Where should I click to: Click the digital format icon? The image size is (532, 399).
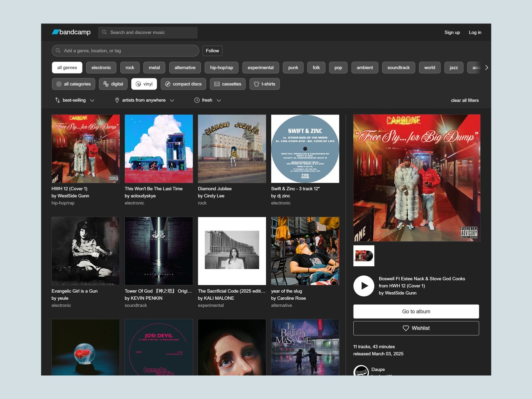[x=106, y=84]
